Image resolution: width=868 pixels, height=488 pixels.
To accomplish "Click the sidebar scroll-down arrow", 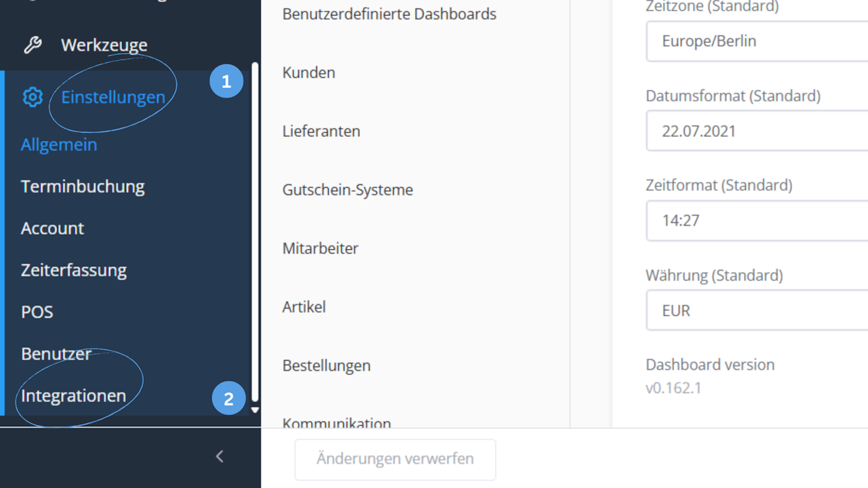I will (x=255, y=410).
